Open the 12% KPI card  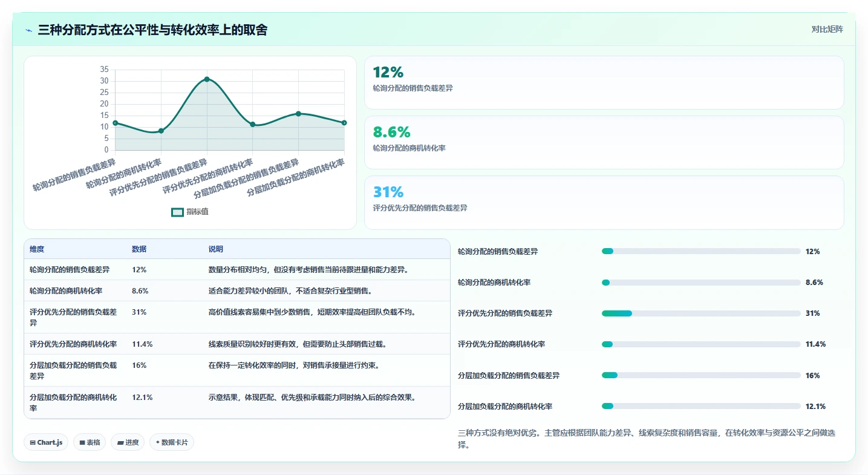[x=604, y=82]
